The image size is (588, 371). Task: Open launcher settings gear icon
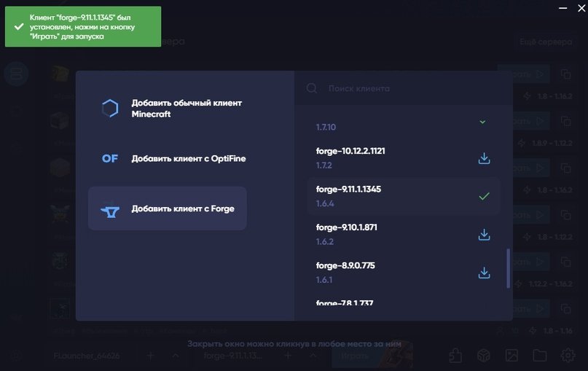click(568, 356)
